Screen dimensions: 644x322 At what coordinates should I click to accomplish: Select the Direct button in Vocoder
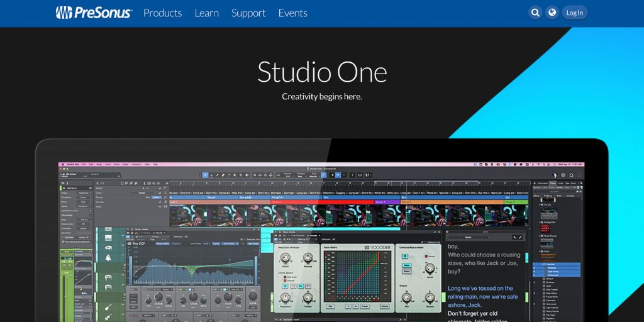point(407,272)
